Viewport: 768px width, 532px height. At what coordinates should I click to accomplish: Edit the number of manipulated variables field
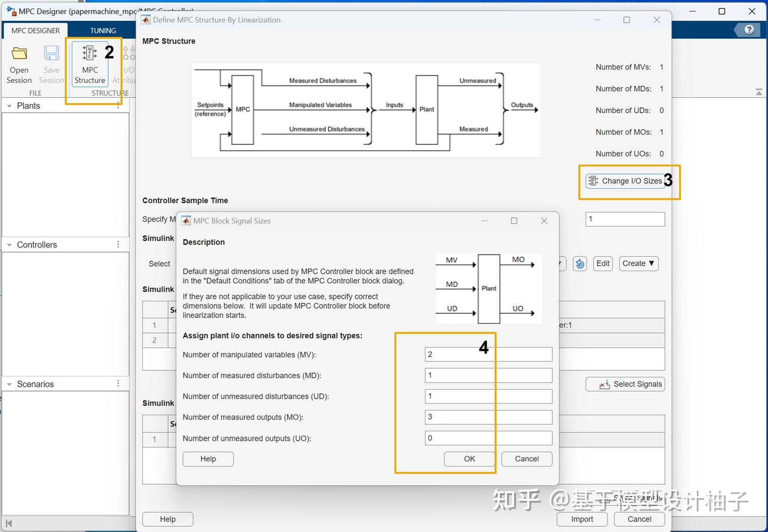pyautogui.click(x=488, y=354)
